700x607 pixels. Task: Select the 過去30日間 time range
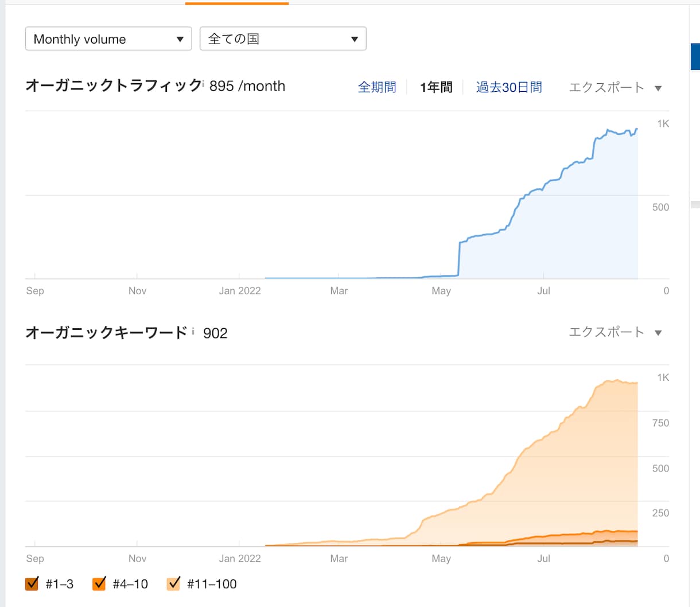click(509, 87)
